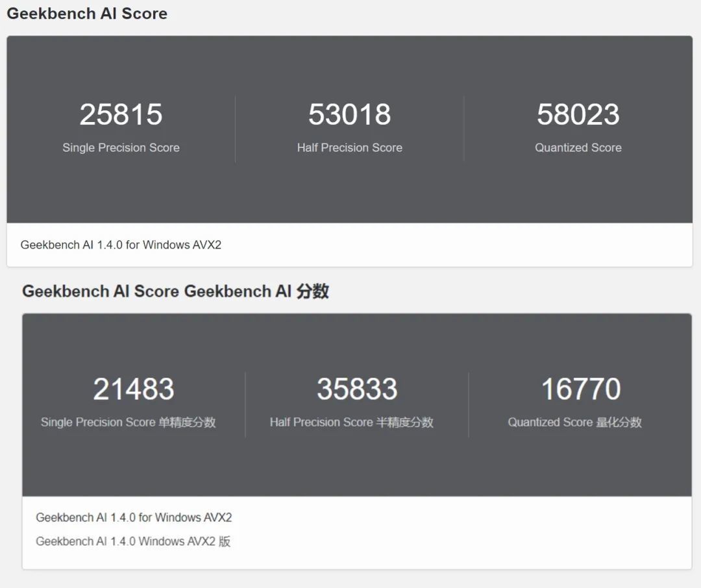The height and width of the screenshot is (588, 701).
Task: Click the 35833 score value
Action: 357,389
